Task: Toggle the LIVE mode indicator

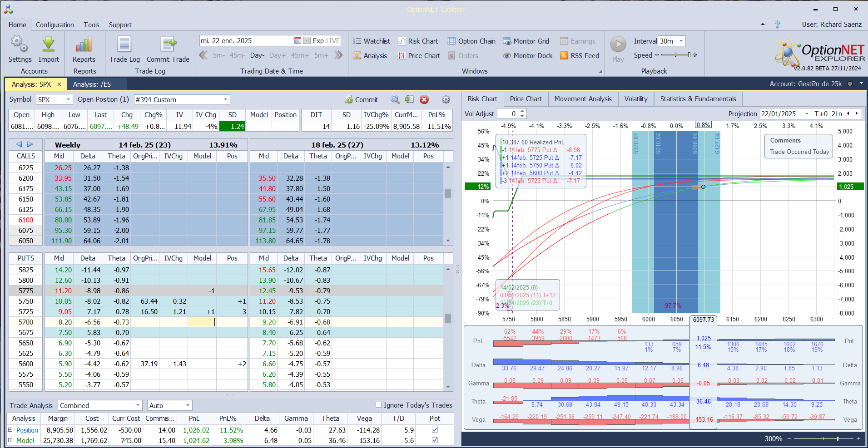Action: [332, 41]
